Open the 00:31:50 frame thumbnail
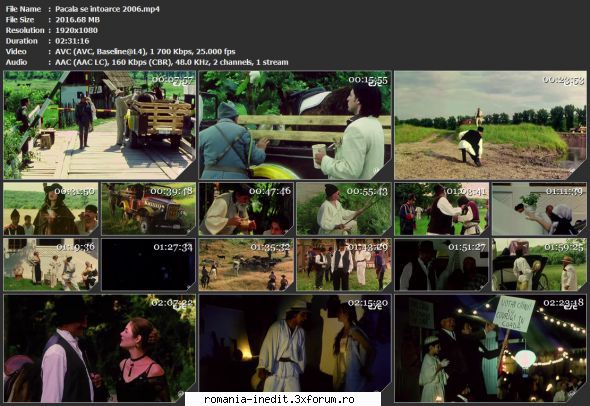Image resolution: width=590 pixels, height=406 pixels. (51, 209)
